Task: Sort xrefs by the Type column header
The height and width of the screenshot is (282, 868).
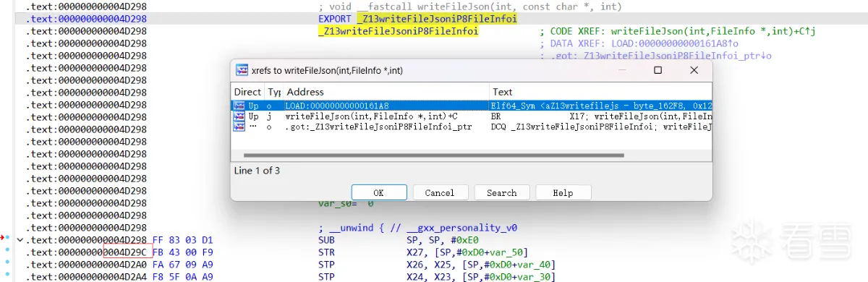Action: pyautogui.click(x=274, y=92)
